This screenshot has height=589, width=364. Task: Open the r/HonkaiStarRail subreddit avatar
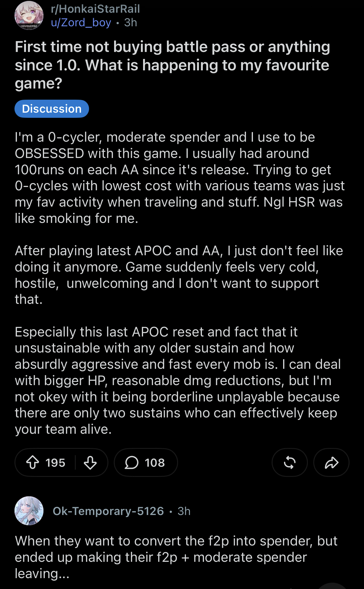(29, 16)
